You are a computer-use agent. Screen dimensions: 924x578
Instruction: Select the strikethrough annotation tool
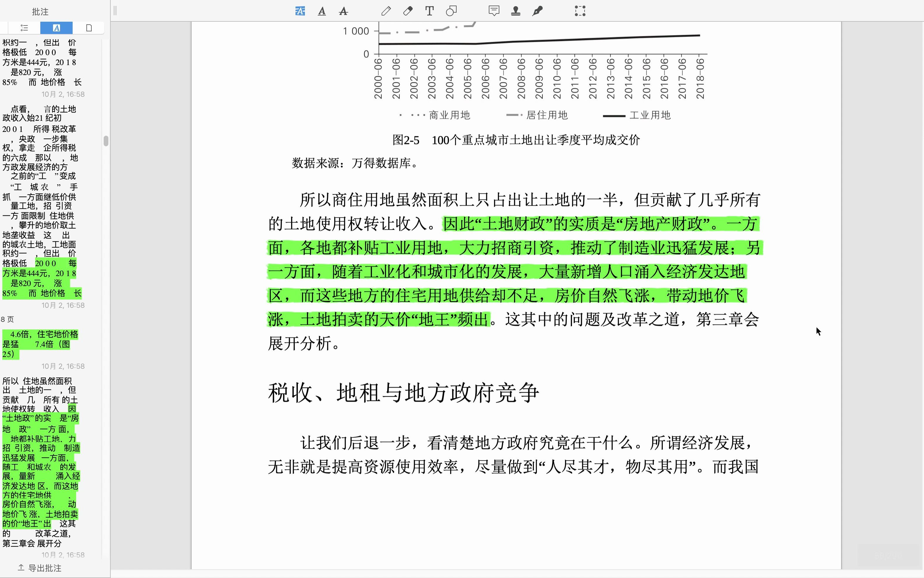(x=344, y=11)
